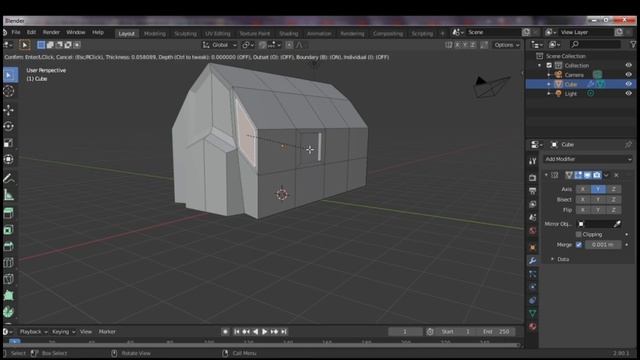Jump to the end frame of the timeline
This screenshot has width=640, height=360.
click(284, 332)
